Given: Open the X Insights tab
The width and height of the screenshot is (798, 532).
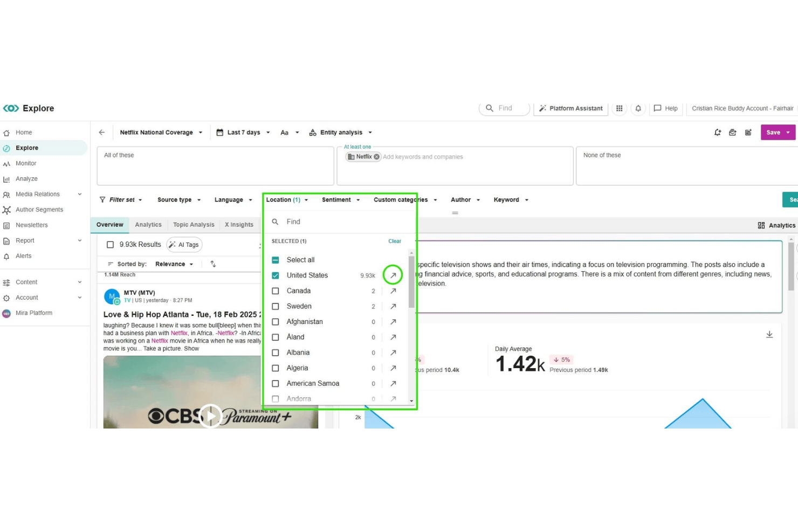Looking at the screenshot, I should (x=239, y=225).
